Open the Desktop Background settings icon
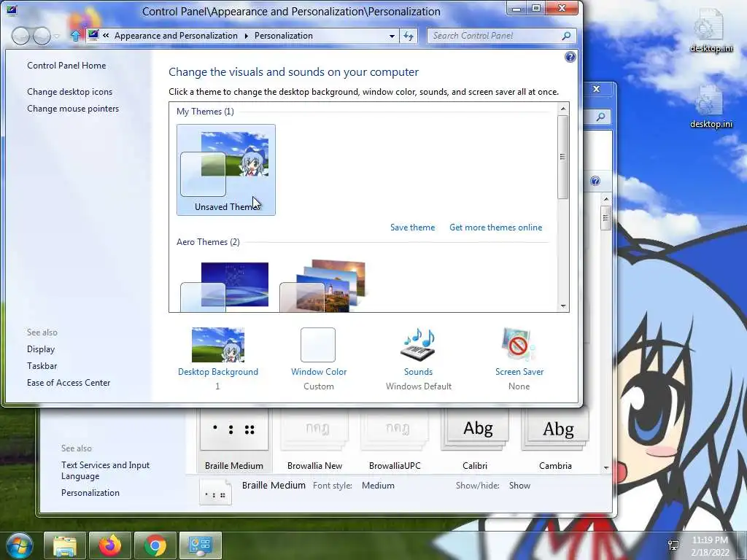Viewport: 747px width, 560px height. coord(217,345)
